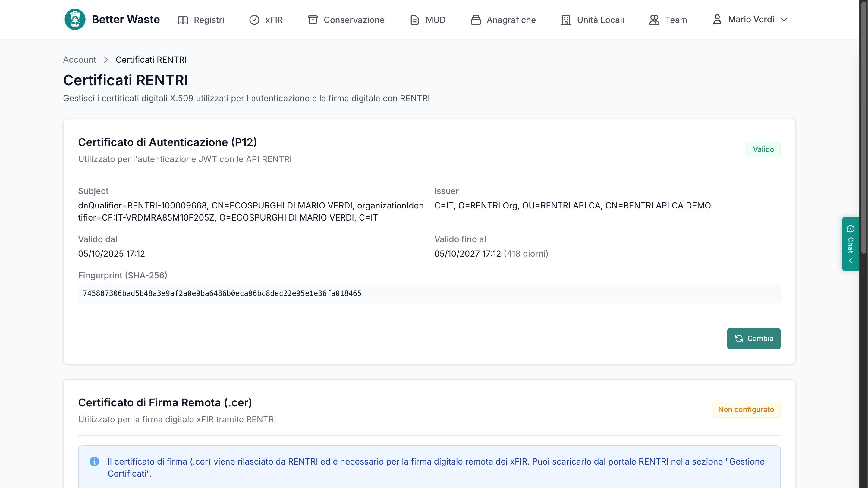The image size is (868, 488).
Task: Click the MUD document icon
Action: [x=414, y=20]
